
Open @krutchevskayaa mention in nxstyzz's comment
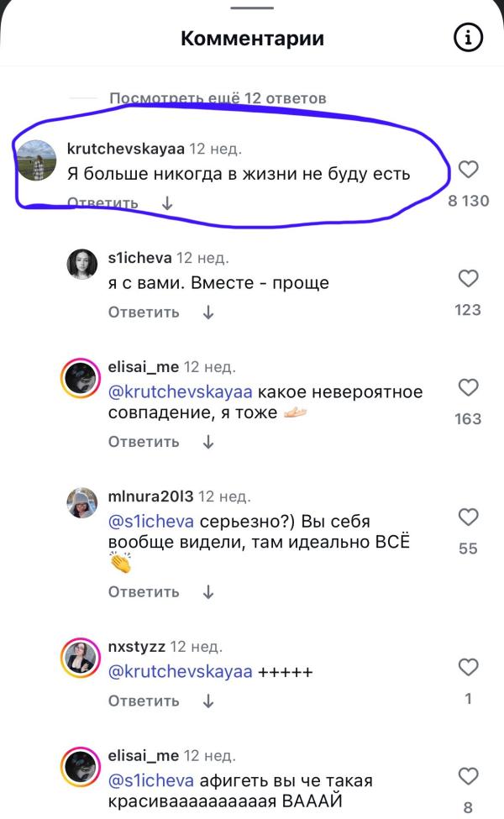pyautogui.click(x=181, y=672)
